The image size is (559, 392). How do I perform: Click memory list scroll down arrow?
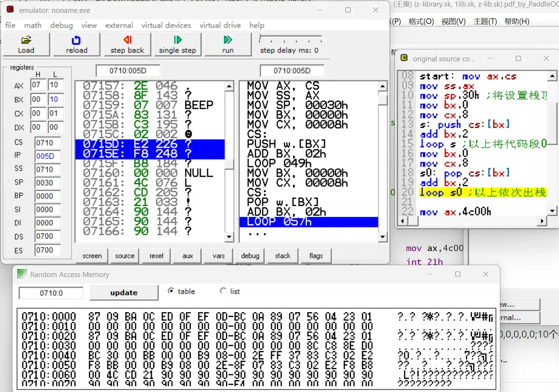click(229, 237)
